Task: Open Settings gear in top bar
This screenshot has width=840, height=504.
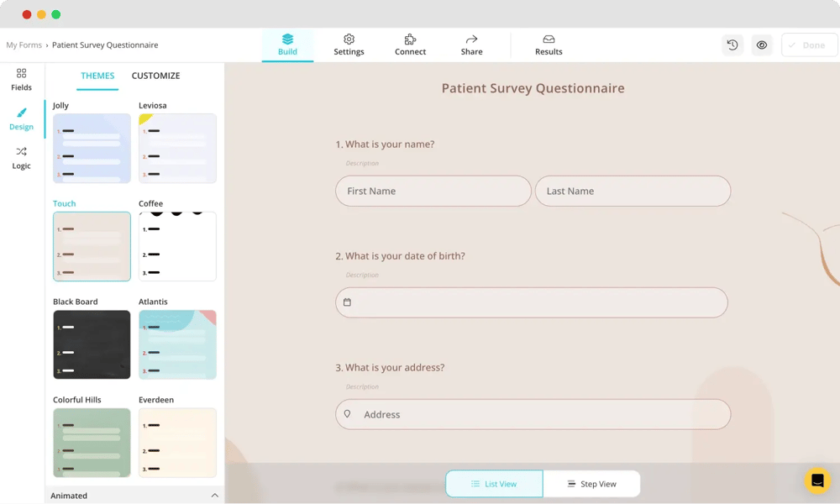Action: [x=349, y=39]
